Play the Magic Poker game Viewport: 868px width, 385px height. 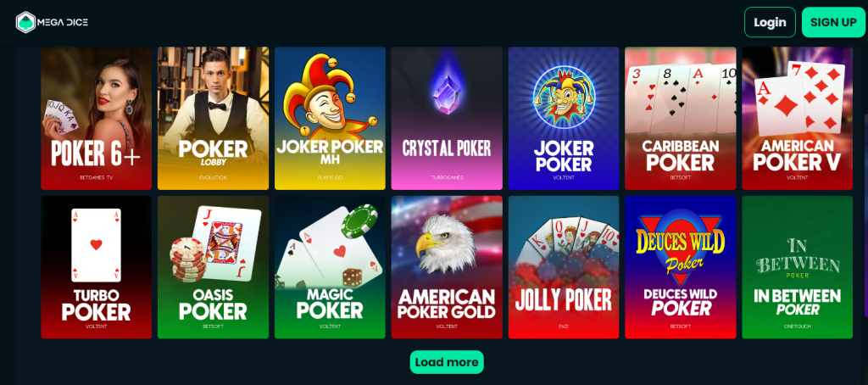point(330,267)
